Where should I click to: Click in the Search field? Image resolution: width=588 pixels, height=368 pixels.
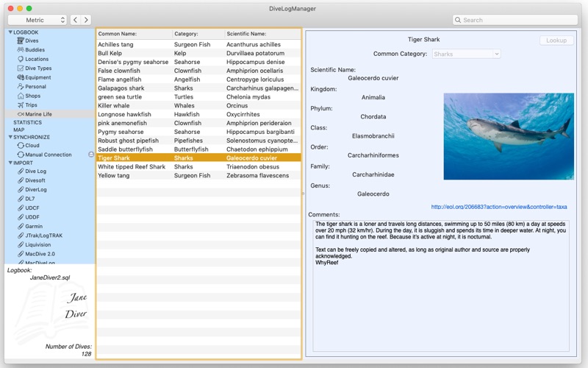(x=515, y=20)
